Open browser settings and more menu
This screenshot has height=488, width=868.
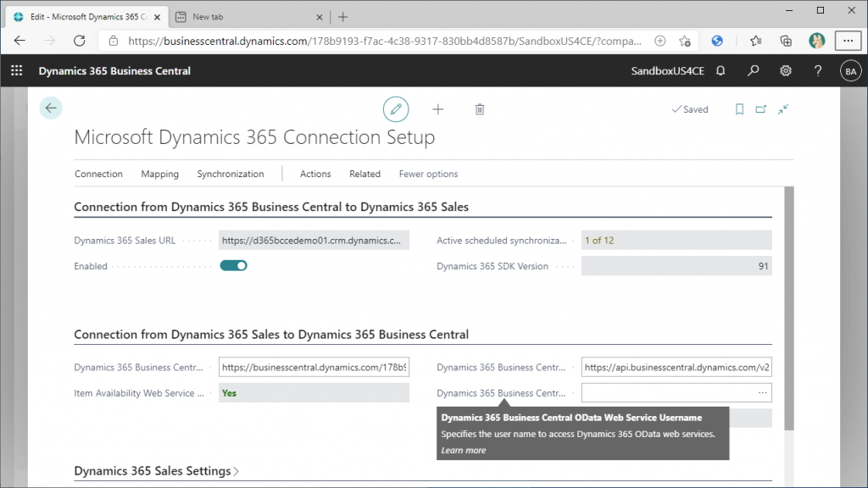click(848, 41)
